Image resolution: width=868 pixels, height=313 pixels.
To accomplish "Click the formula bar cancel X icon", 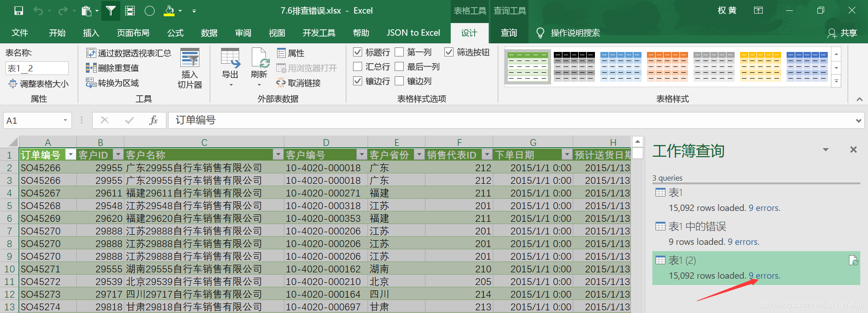I will pos(104,120).
